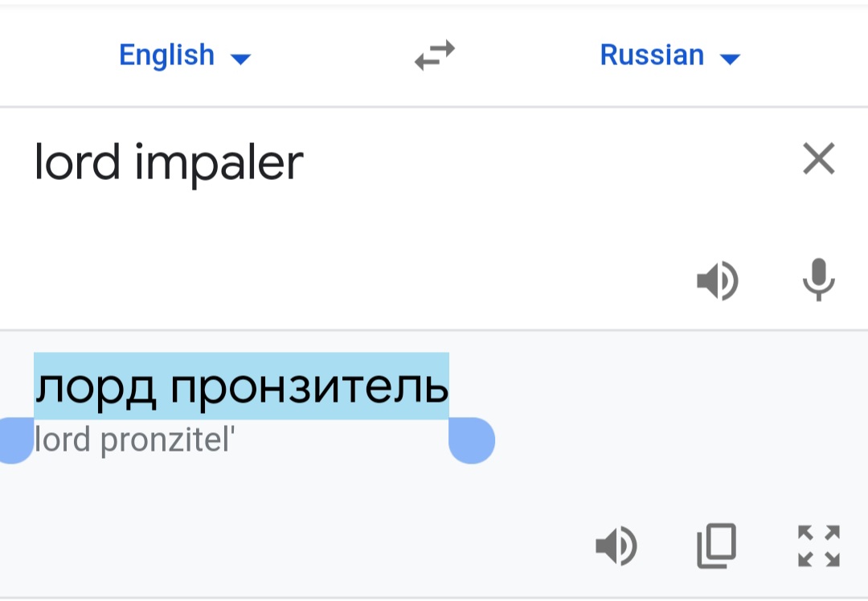Click the arrow beside Russian
This screenshot has width=868, height=601.
[x=730, y=58]
